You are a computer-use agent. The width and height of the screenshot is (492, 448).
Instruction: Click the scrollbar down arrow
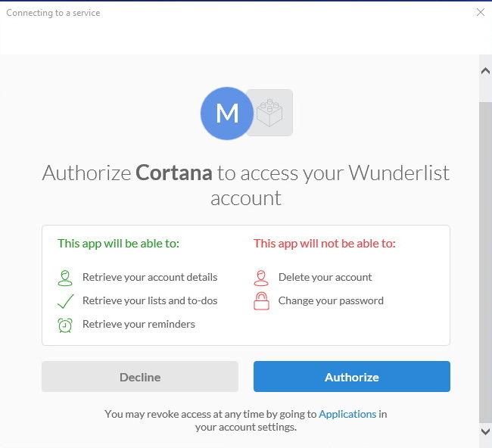485,431
